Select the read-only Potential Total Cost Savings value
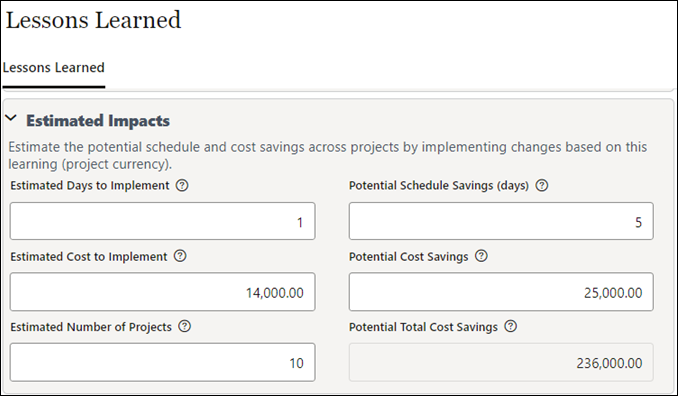 pos(501,362)
